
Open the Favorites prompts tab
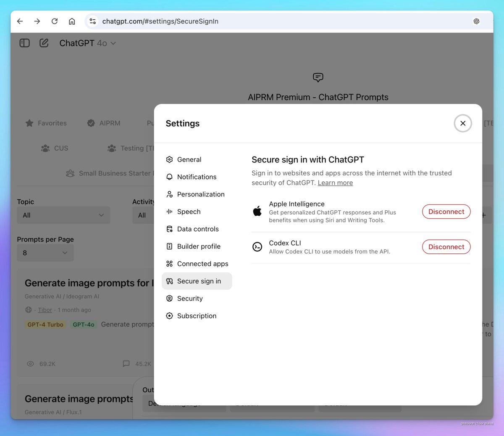pyautogui.click(x=46, y=123)
